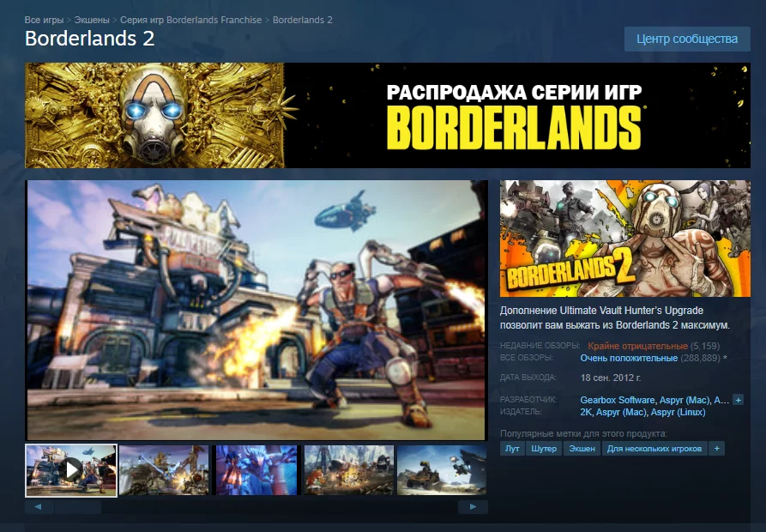Click the Для нескольких игроков tag
The height and width of the screenshot is (532, 766).
(654, 449)
